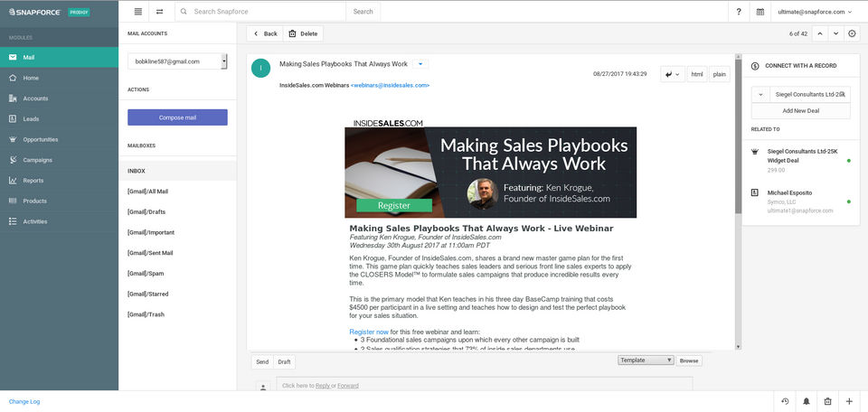Viewport: 868px width, 412px height.
Task: Click the email body vertical scrollbar
Action: [x=738, y=201]
